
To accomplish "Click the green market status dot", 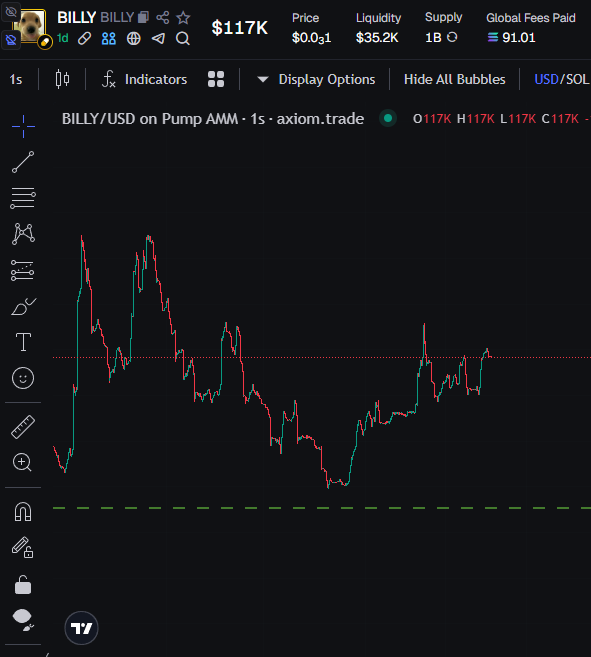I will (388, 118).
